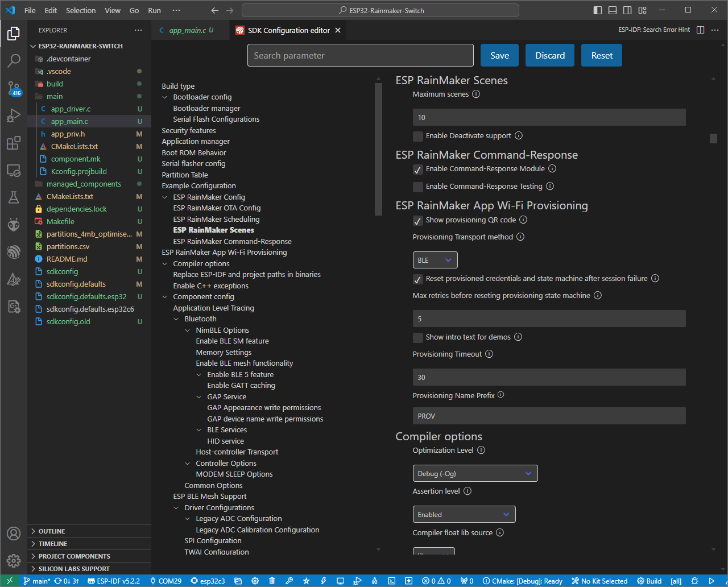This screenshot has height=587, width=728.
Task: Reset configuration to defaults
Action: (602, 55)
